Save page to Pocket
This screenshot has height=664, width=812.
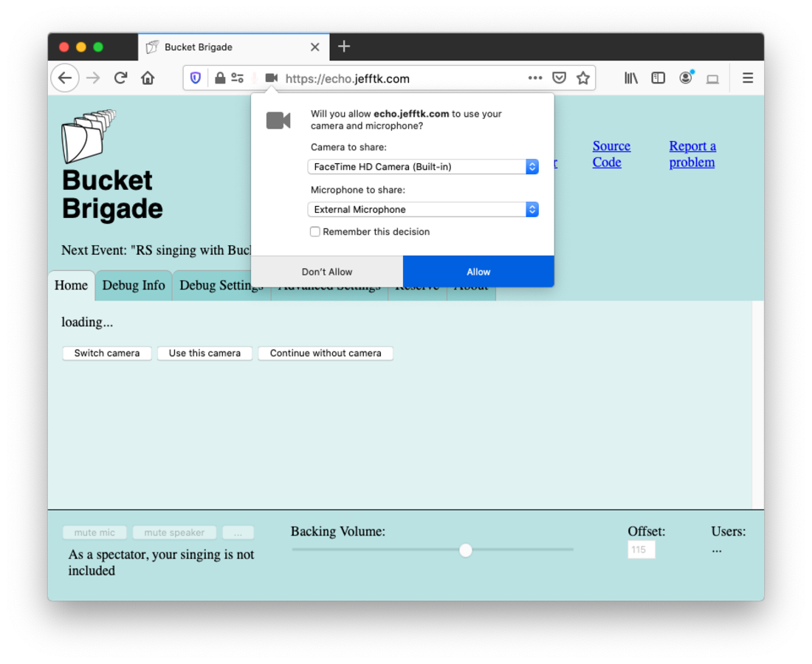[x=560, y=78]
